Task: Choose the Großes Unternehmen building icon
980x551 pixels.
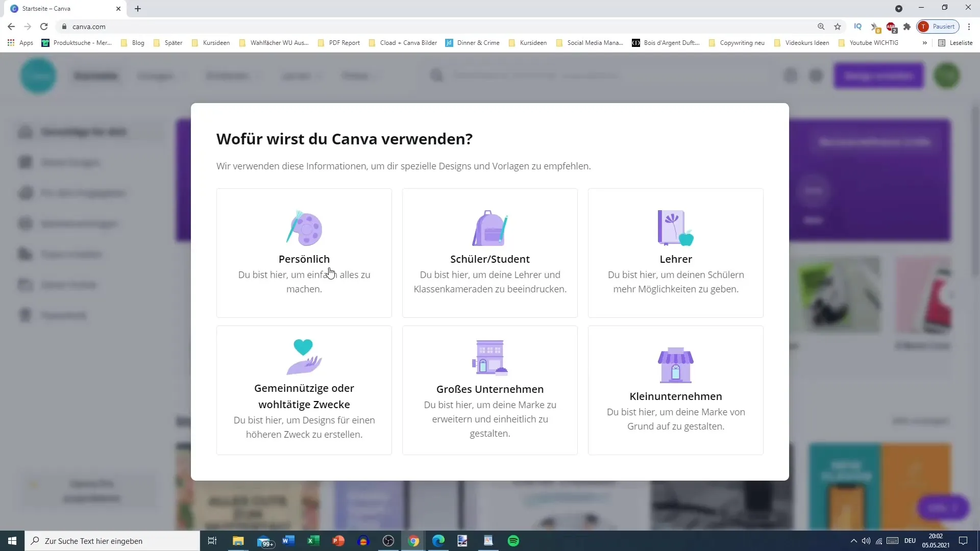Action: tap(490, 358)
